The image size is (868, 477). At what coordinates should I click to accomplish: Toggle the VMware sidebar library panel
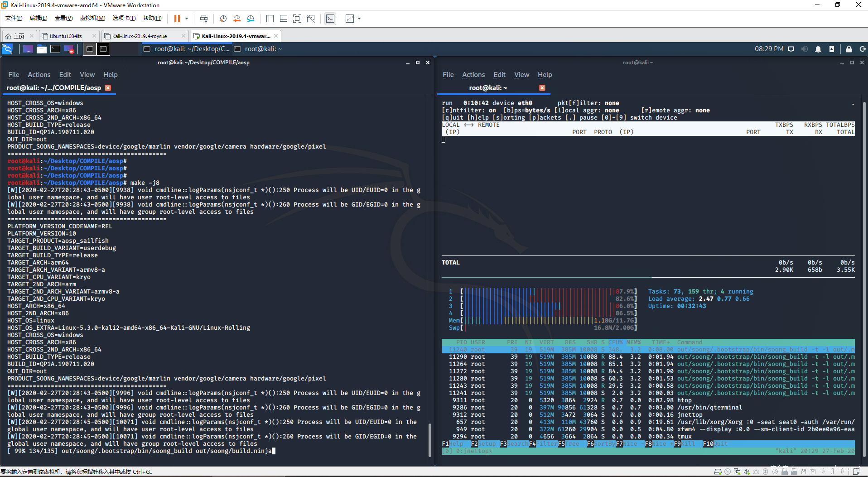tap(270, 19)
